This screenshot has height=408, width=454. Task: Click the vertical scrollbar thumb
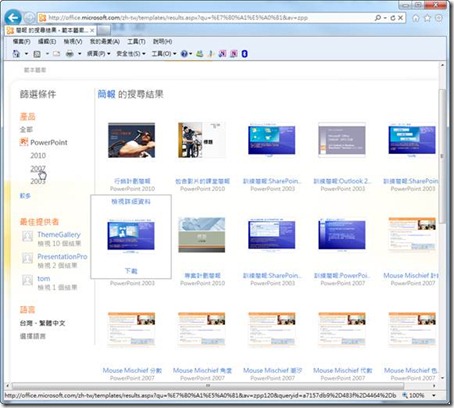[x=442, y=157]
